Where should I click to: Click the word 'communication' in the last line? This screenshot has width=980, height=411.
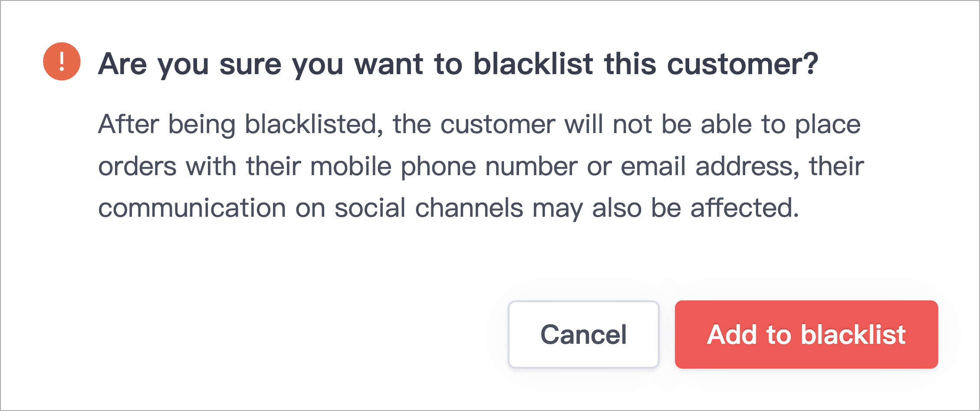click(192, 208)
